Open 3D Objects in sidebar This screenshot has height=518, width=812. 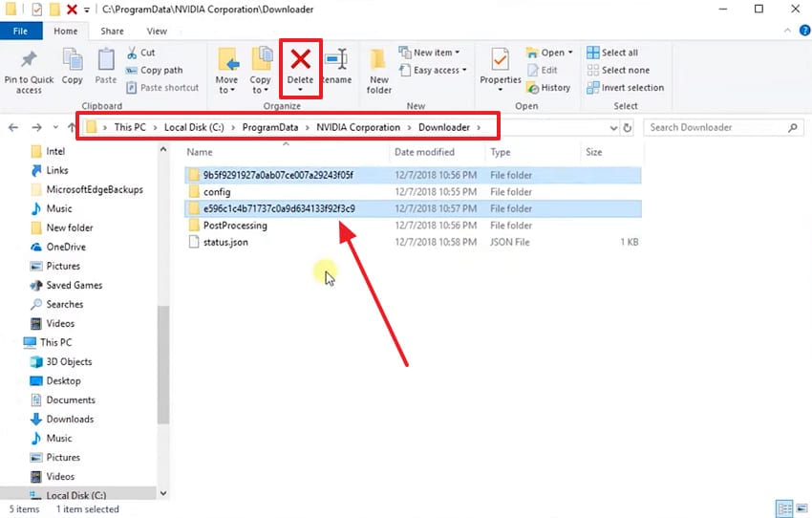pos(61,361)
